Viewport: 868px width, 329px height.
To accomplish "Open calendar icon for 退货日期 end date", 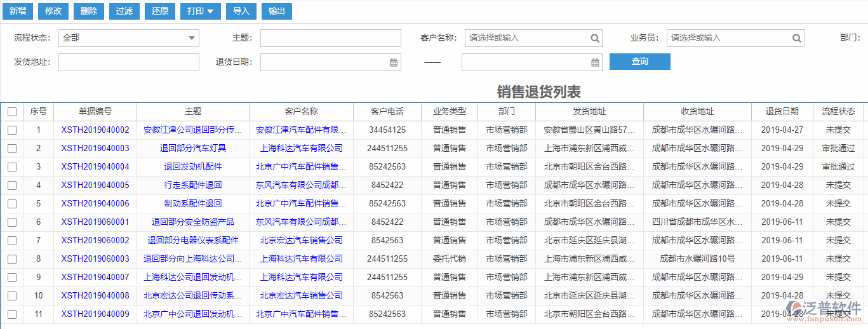I will point(595,62).
